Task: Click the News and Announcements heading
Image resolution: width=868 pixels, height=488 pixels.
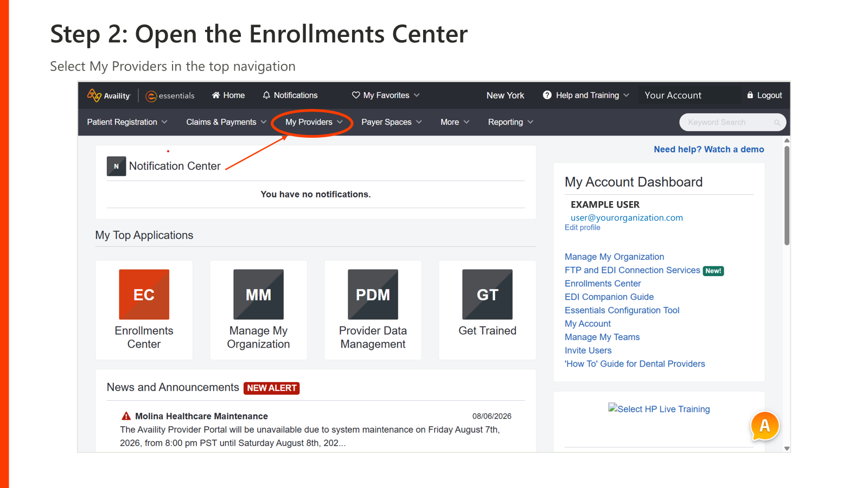Action: pos(173,387)
